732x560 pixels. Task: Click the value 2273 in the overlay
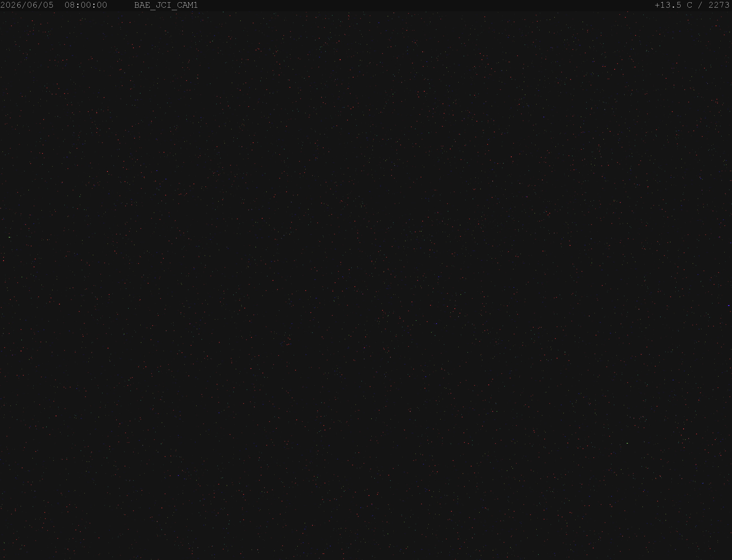pos(719,5)
